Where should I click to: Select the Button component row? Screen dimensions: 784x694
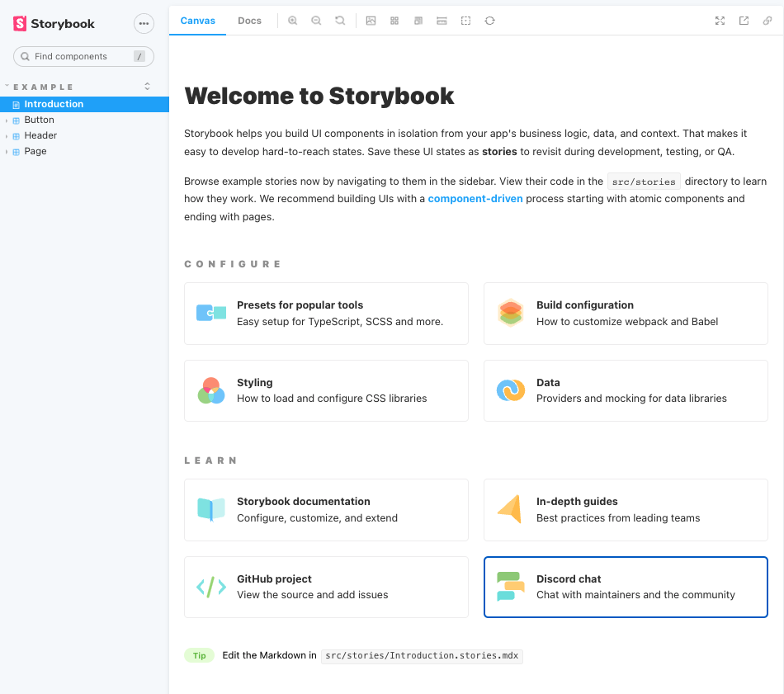84,120
